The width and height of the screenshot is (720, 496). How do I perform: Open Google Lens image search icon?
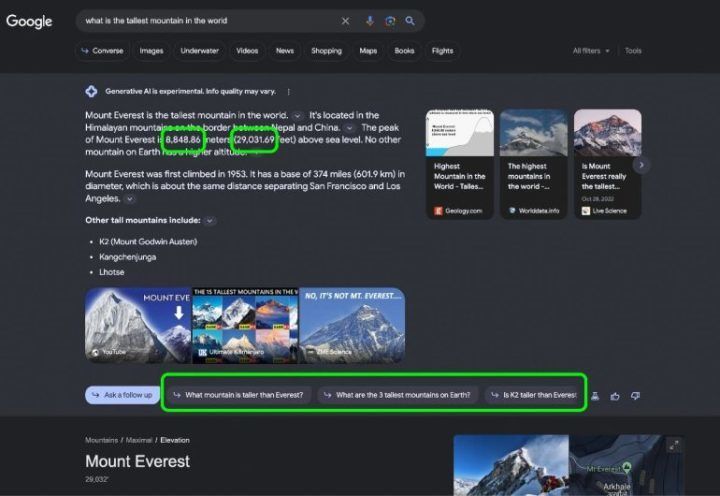click(390, 21)
